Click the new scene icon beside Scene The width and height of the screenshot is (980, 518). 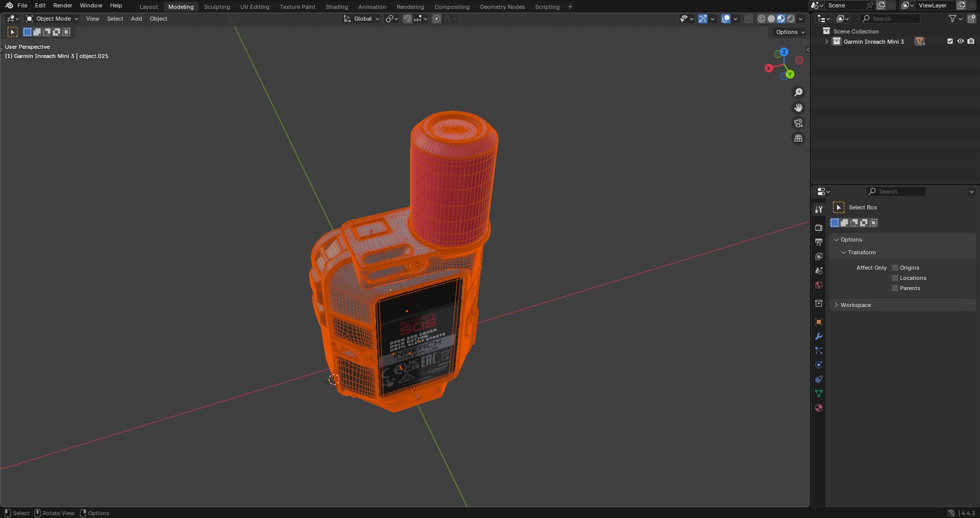coord(881,6)
